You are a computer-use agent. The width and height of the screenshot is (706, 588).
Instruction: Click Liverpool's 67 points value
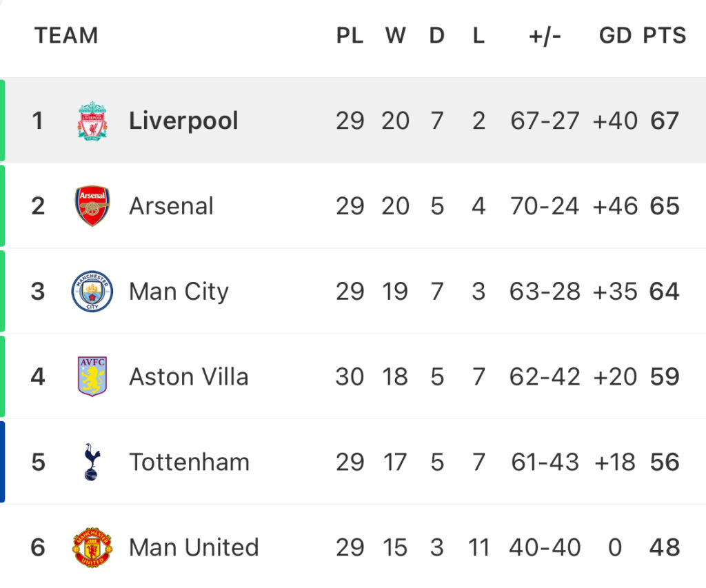click(665, 121)
